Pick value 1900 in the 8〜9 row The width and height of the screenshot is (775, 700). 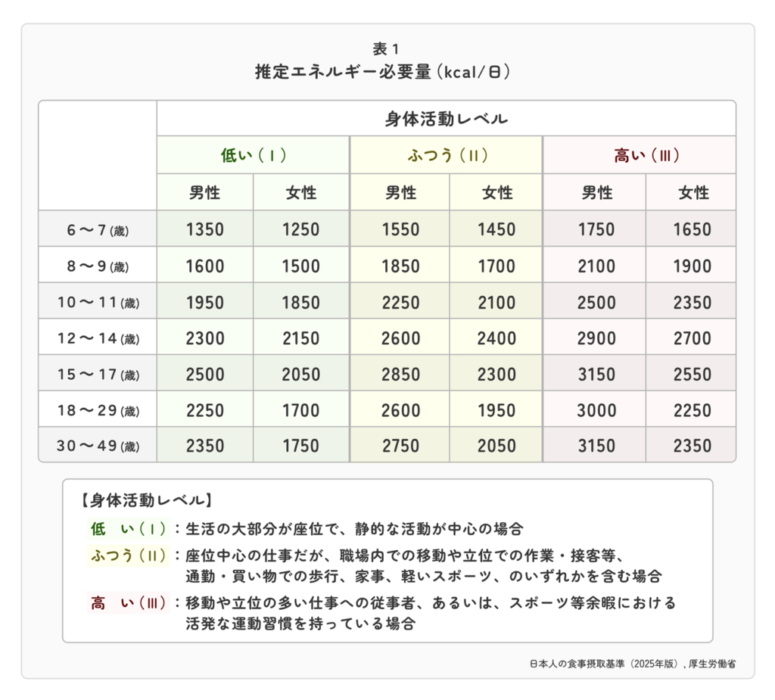(693, 266)
